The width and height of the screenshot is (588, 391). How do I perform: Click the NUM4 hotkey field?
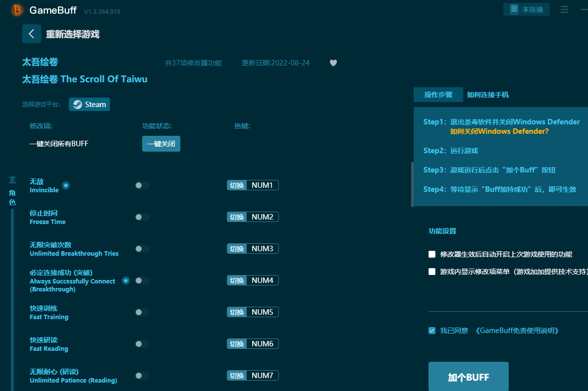point(262,280)
